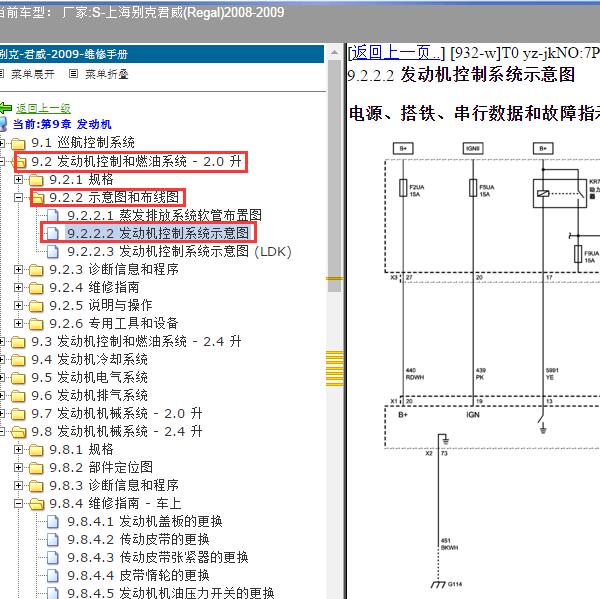Image resolution: width=600 pixels, height=599 pixels.
Task: Click the 9.8.4.1 发动机盖板的更换 page icon
Action: click(x=53, y=521)
